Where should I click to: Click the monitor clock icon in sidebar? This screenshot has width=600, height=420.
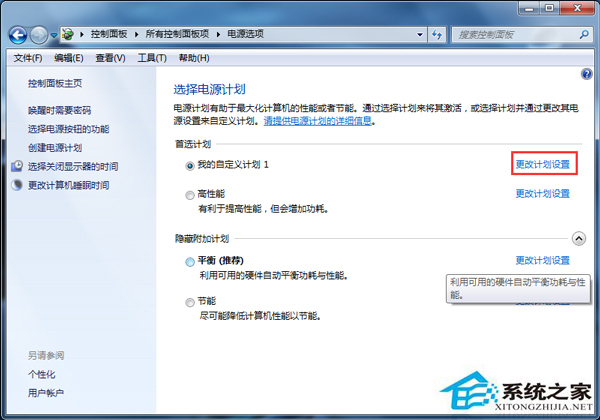coord(17,166)
